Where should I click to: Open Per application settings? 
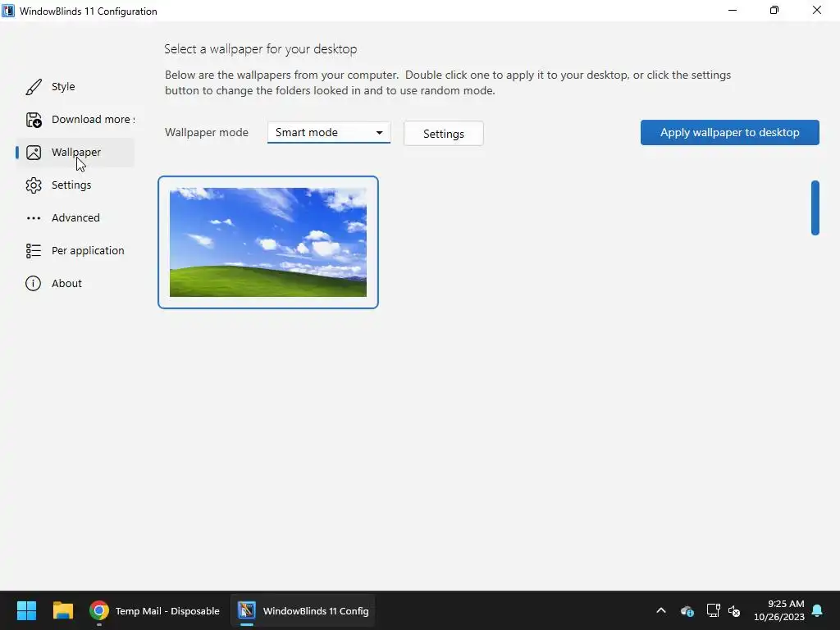[75, 250]
